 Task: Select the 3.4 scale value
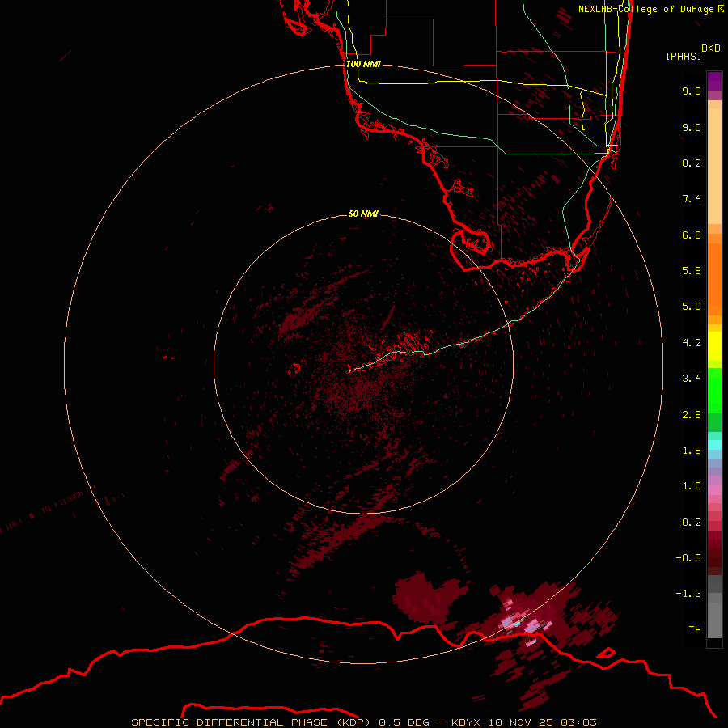692,379
